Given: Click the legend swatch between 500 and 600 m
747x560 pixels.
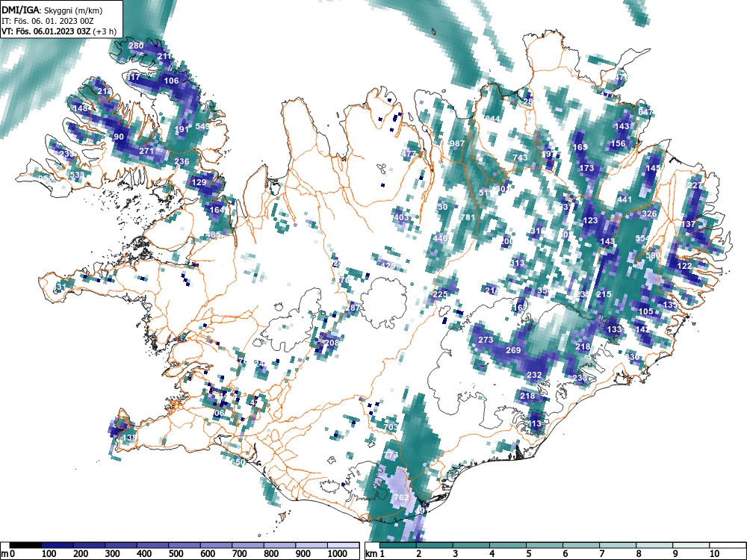Looking at the screenshot, I should pyautogui.click(x=185, y=545).
